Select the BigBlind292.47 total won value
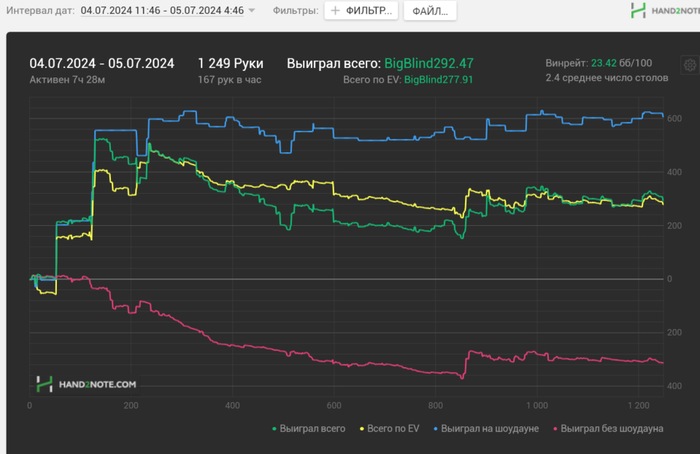This screenshot has width=700, height=454. point(429,63)
